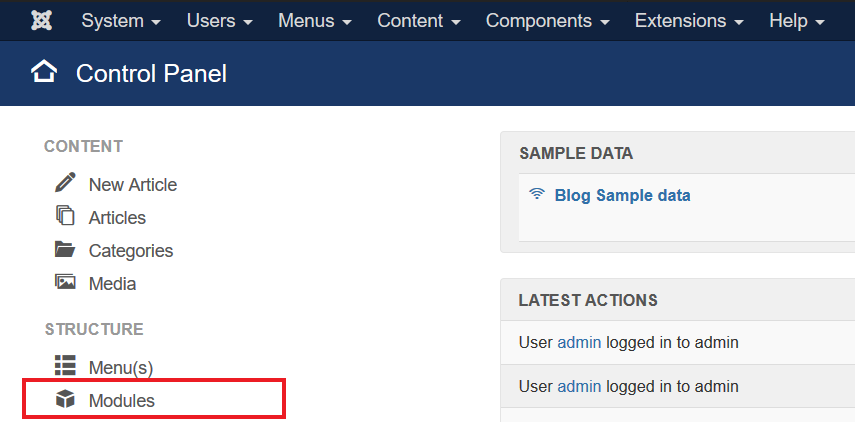Expand the Content menu
The height and width of the screenshot is (422, 855).
pyautogui.click(x=419, y=21)
